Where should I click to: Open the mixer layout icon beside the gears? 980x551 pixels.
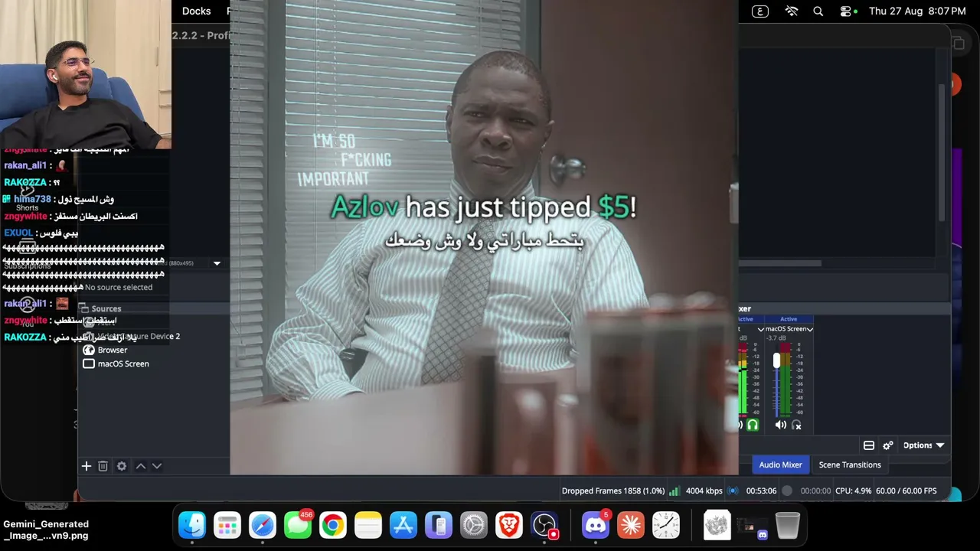[869, 445]
